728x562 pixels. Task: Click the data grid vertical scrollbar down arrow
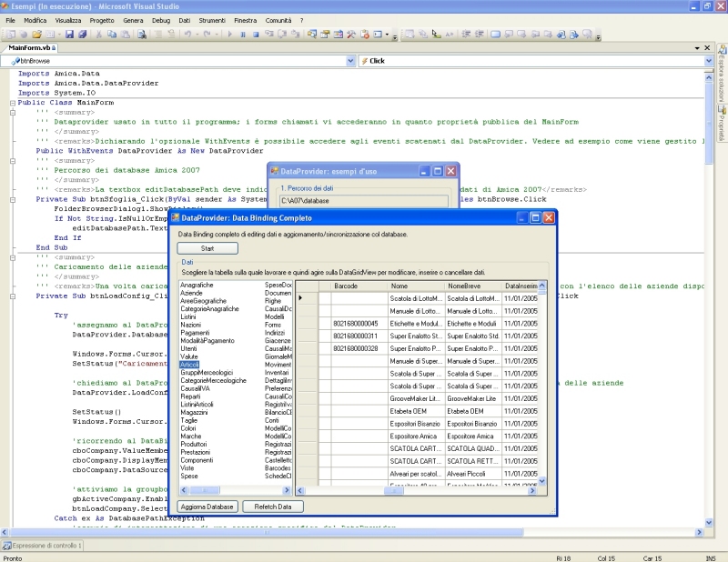(541, 481)
